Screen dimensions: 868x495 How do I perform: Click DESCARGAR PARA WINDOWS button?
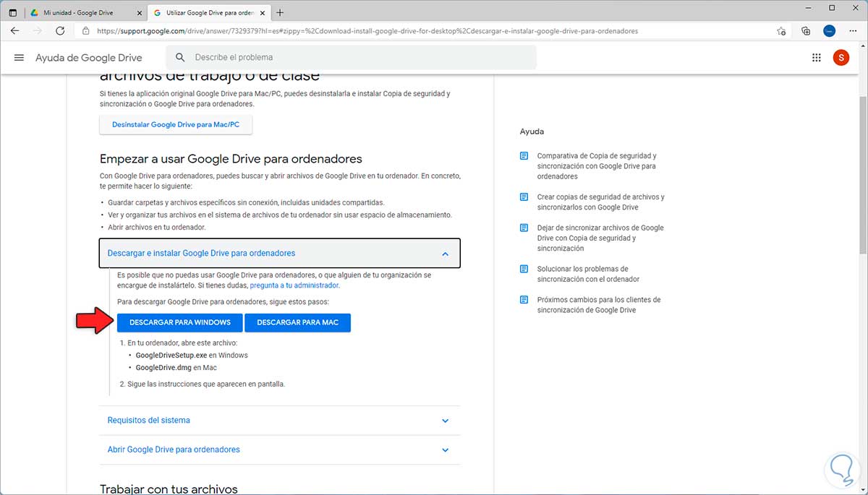180,322
